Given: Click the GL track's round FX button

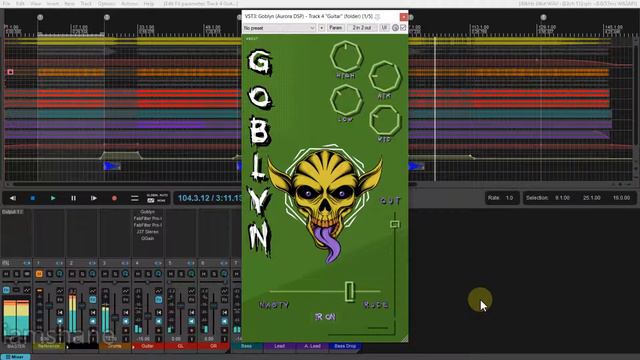Looking at the screenshot, I should 191,274.
